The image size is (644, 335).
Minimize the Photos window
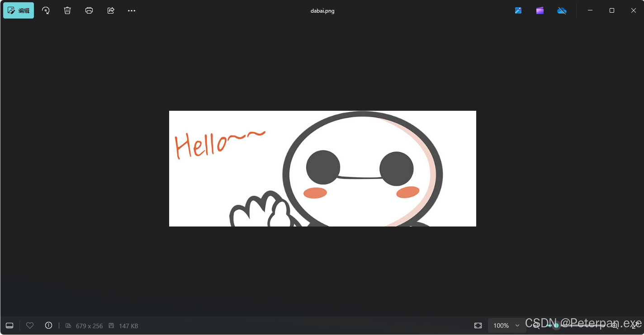point(590,10)
